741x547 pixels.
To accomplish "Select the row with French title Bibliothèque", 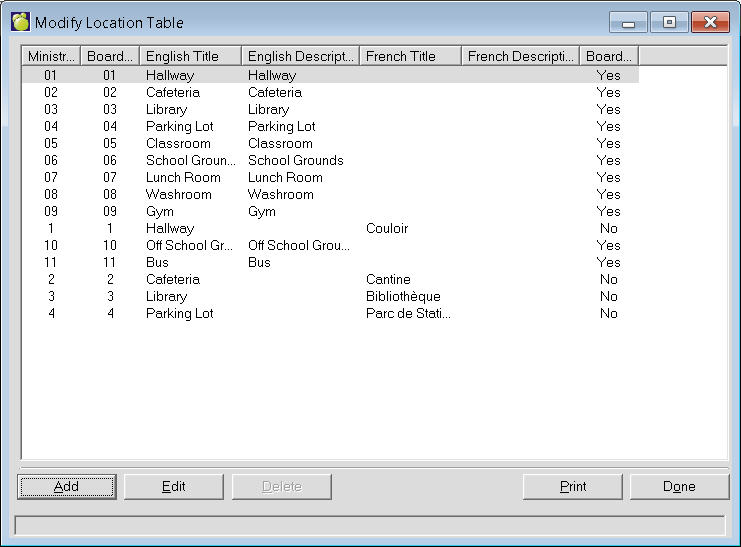I will [402, 297].
